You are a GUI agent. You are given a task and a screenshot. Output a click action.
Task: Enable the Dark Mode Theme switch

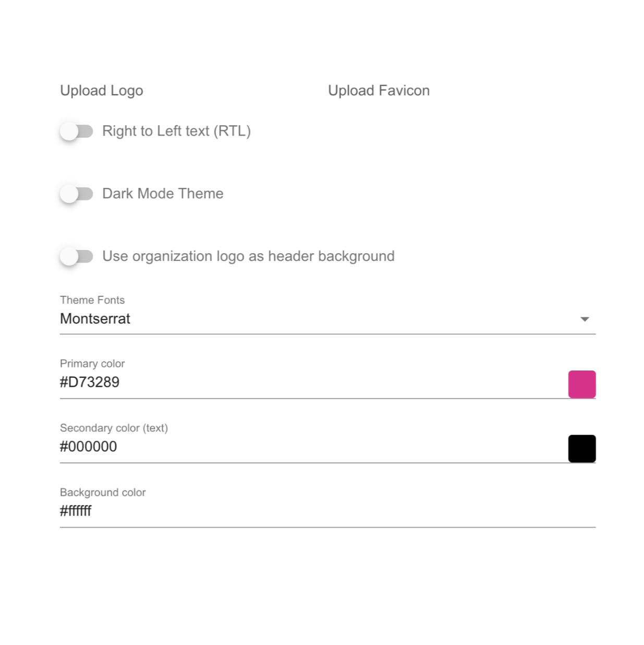(76, 194)
